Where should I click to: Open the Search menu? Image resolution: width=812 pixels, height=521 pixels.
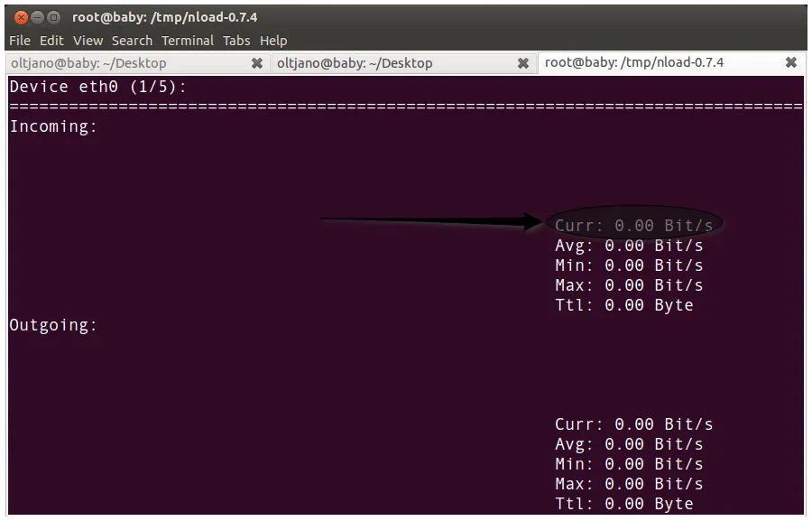[131, 40]
